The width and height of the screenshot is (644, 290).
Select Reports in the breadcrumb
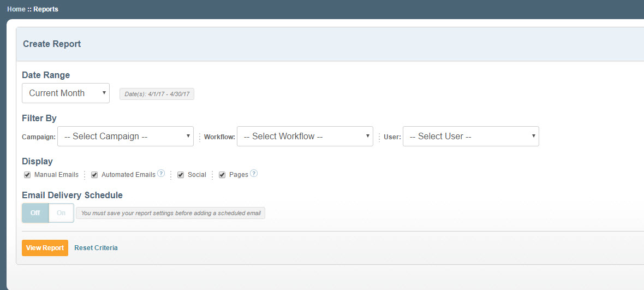(x=46, y=9)
